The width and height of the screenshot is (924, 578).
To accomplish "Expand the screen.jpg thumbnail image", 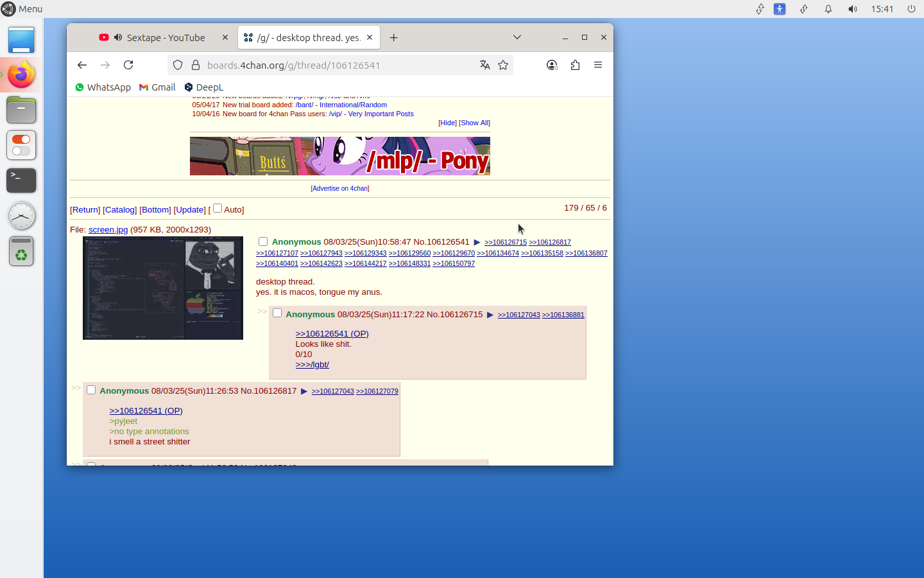I will (163, 288).
